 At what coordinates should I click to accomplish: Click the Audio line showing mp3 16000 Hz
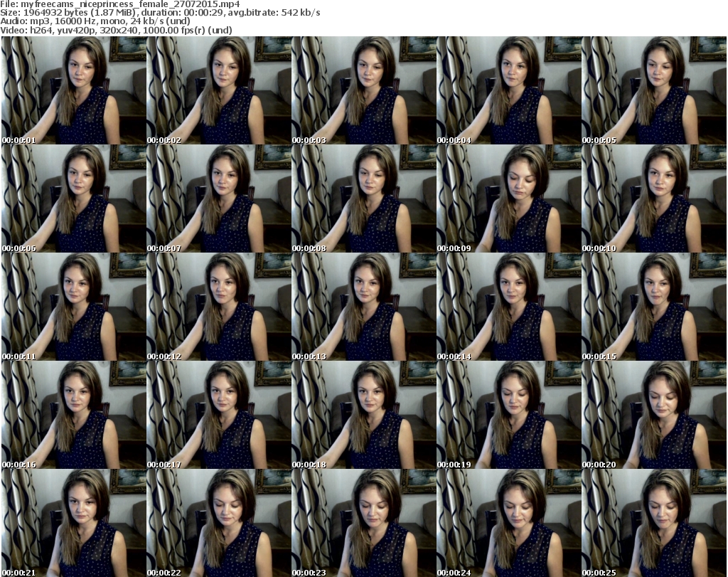[95, 21]
